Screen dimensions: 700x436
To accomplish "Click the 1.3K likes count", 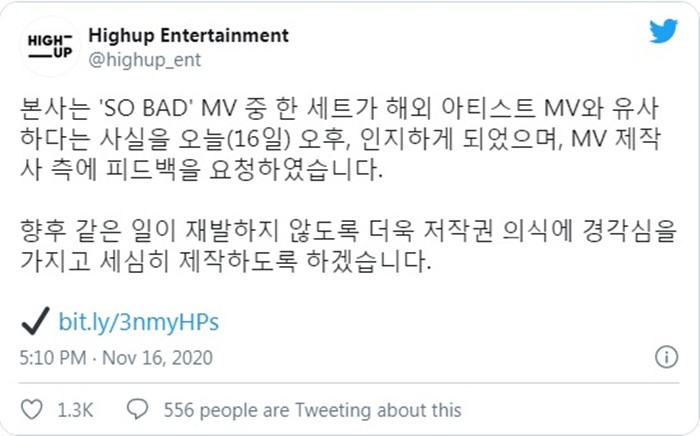I will [x=75, y=410].
